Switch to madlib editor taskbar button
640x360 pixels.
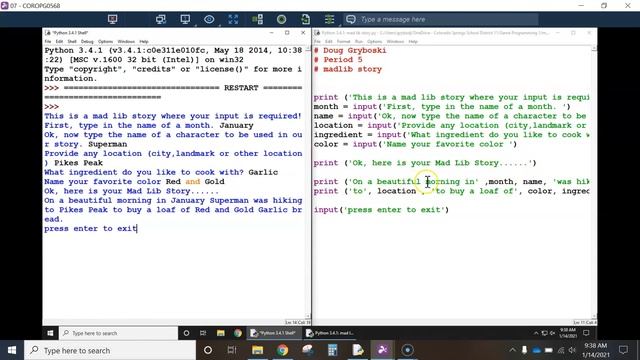tap(331, 333)
